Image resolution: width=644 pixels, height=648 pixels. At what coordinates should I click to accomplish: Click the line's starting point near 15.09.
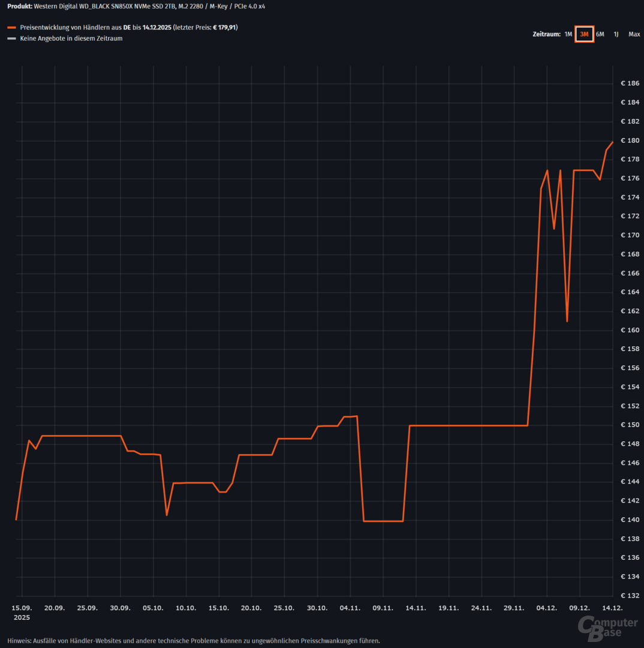pyautogui.click(x=16, y=519)
